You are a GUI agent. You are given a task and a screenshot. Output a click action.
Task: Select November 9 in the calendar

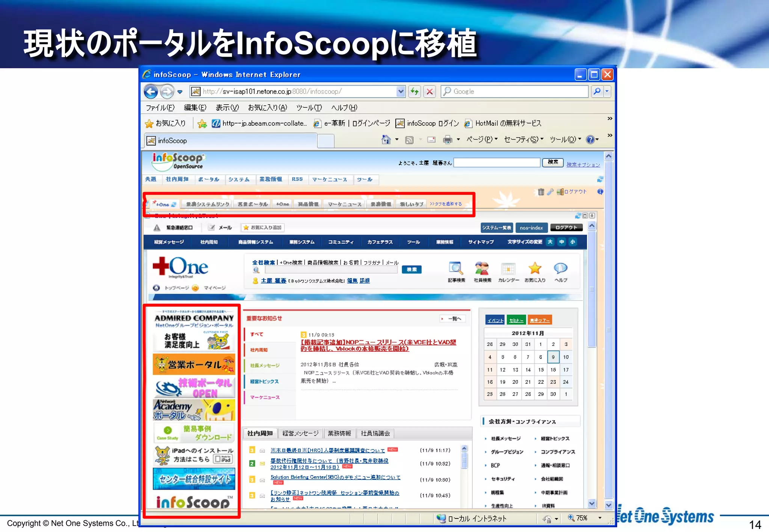553,356
